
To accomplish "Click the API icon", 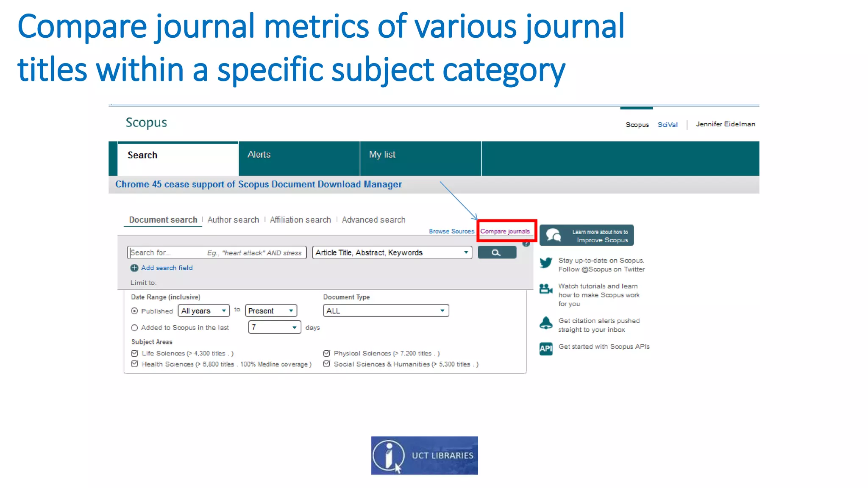I will (546, 349).
